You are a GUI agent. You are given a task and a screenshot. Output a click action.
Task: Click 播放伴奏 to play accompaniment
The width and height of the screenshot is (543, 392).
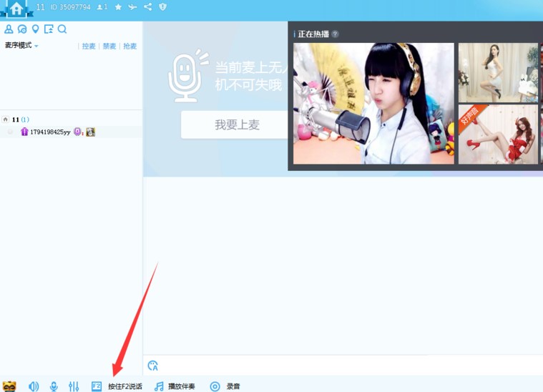[182, 386]
